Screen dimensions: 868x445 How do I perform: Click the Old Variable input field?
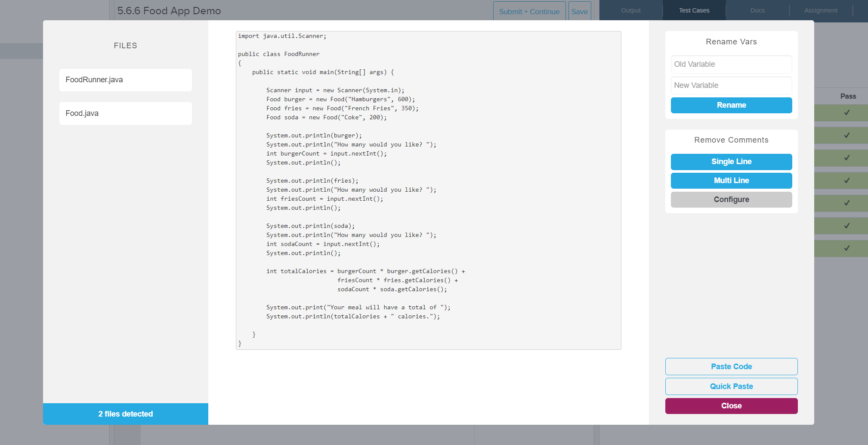click(x=731, y=64)
